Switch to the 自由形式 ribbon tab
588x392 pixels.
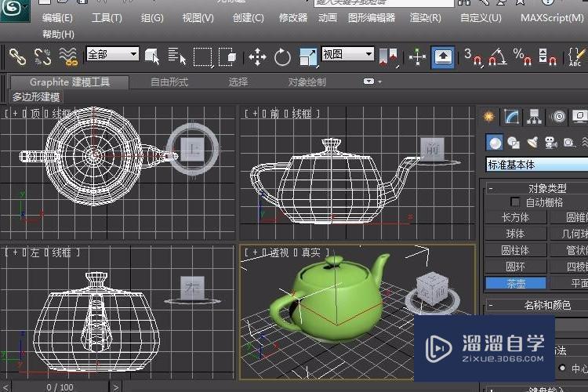click(x=169, y=82)
